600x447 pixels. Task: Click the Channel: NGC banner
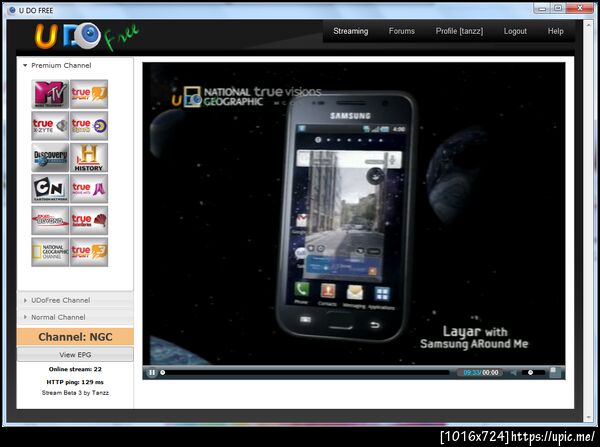click(75, 337)
